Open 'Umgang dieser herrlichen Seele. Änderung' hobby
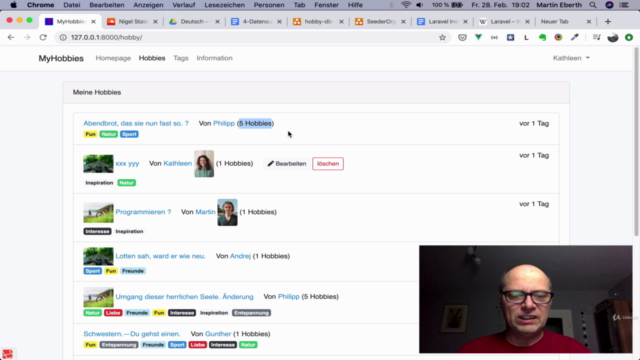 click(184, 296)
